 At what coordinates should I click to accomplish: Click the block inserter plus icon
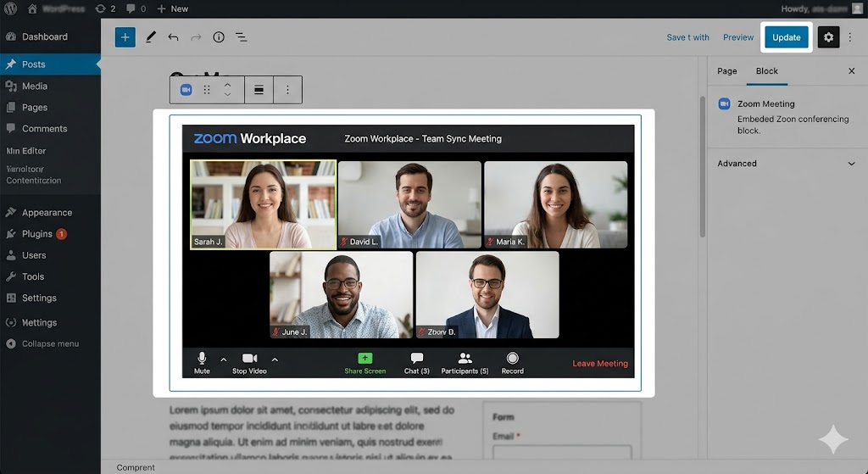[125, 37]
